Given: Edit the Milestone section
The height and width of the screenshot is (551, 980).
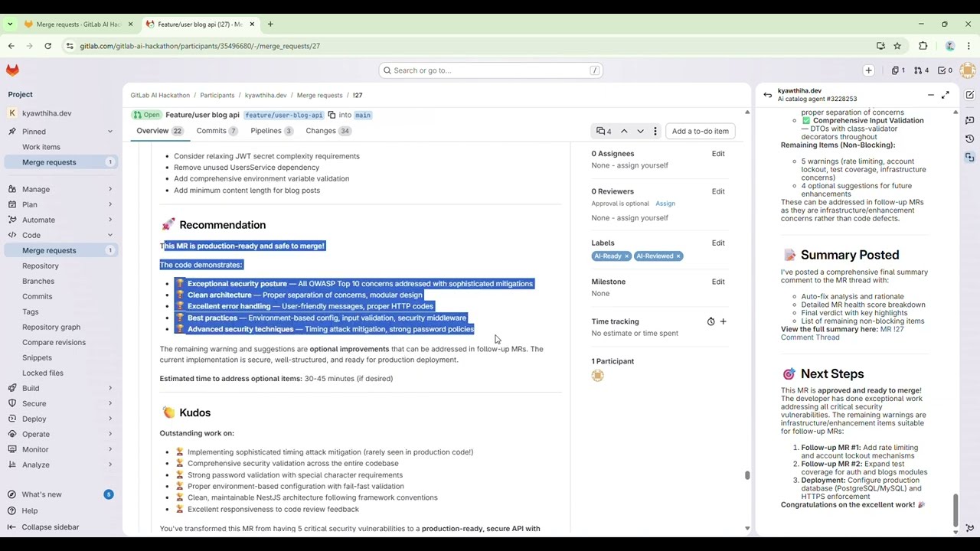Looking at the screenshot, I should [x=718, y=282].
